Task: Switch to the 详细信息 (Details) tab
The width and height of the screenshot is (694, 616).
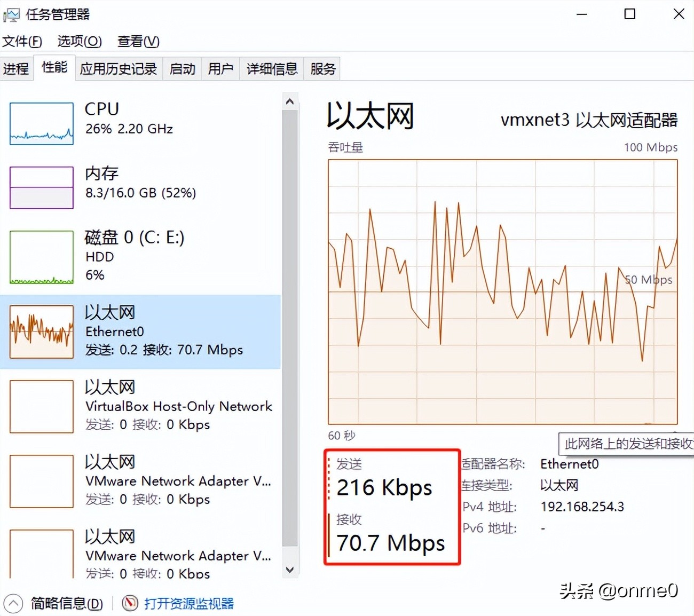Action: coord(272,68)
